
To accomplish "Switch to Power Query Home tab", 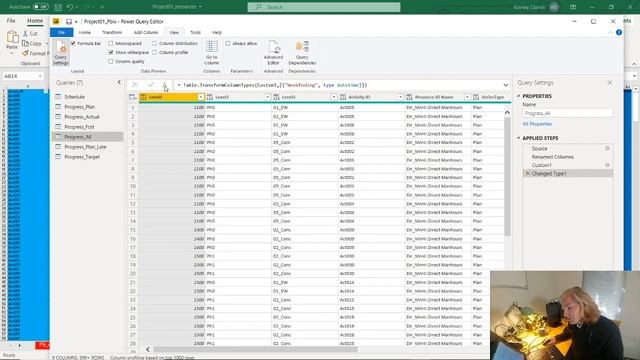I will click(84, 32).
